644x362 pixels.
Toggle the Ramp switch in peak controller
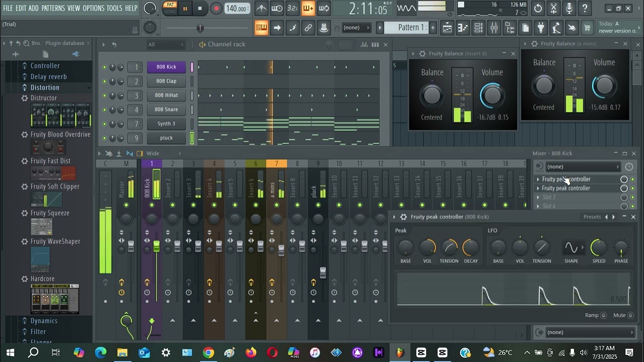tap(604, 315)
